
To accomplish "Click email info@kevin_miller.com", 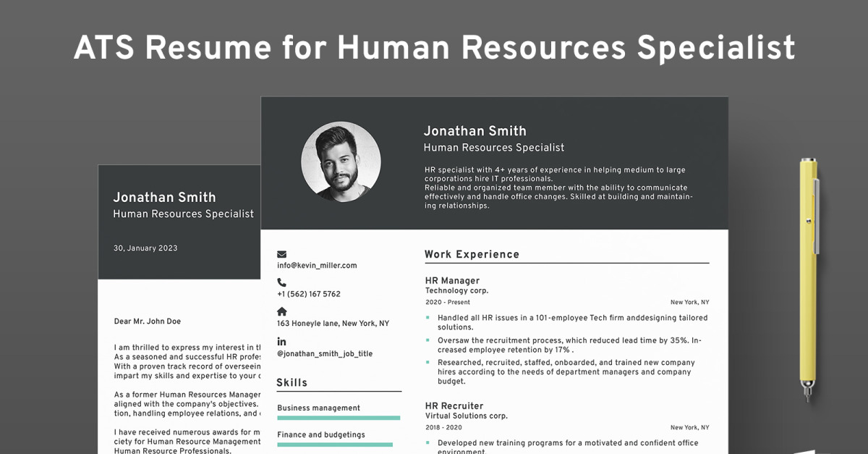I will [317, 266].
